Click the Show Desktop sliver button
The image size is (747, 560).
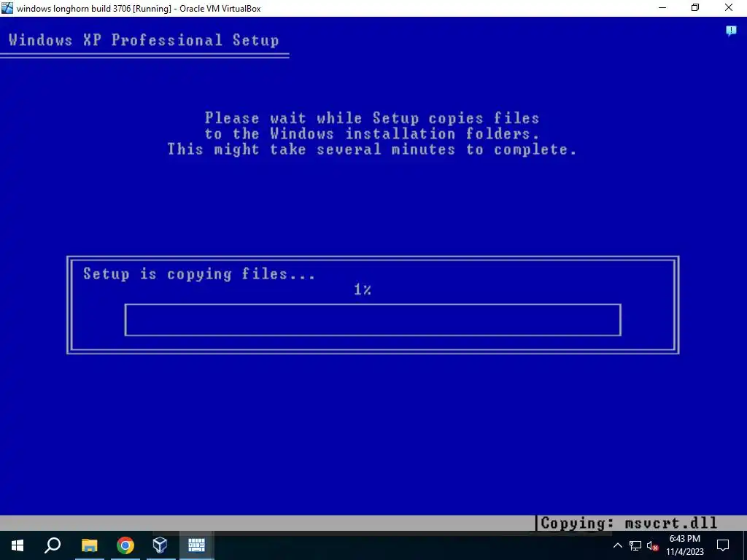745,545
